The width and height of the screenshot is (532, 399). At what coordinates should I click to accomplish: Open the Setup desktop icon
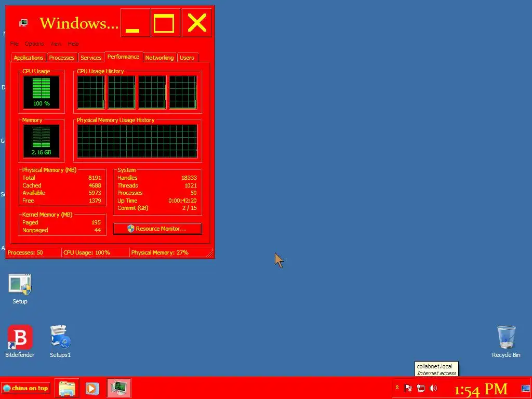coord(20,289)
